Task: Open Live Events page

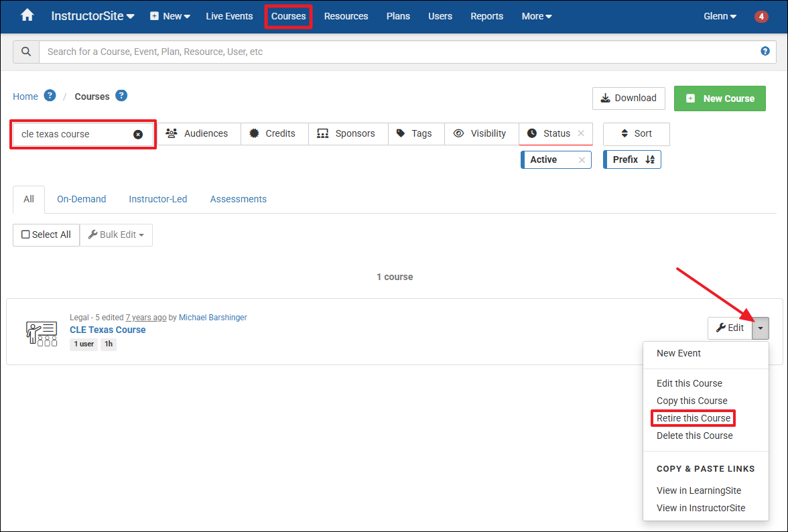Action: pos(229,16)
